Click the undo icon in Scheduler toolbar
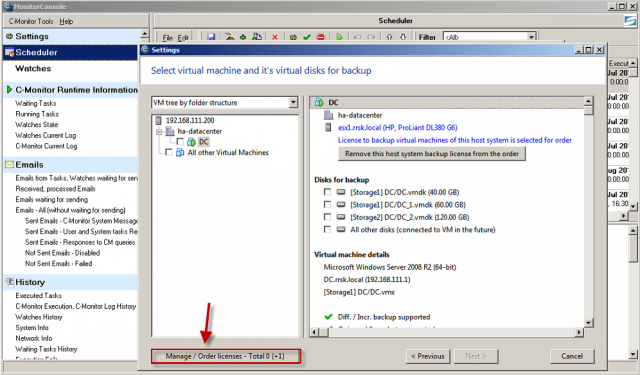The height and width of the screenshot is (375, 640). pyautogui.click(x=358, y=37)
